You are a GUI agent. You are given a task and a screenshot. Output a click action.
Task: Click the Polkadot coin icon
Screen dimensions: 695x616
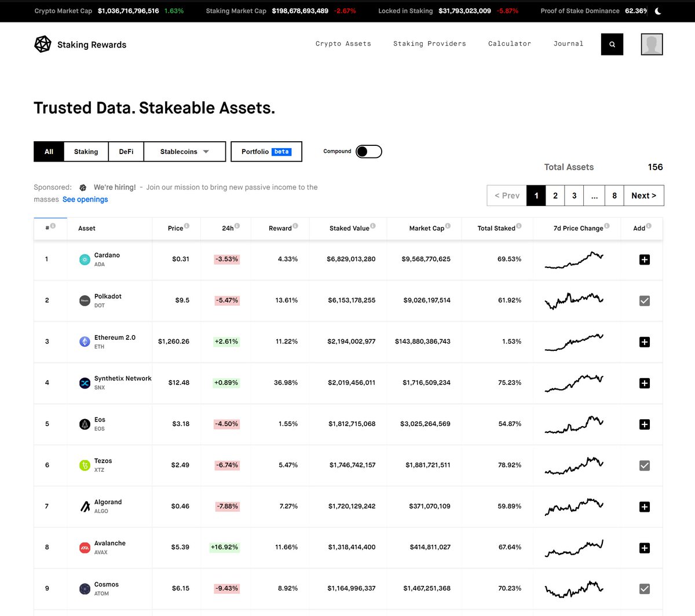[85, 300]
